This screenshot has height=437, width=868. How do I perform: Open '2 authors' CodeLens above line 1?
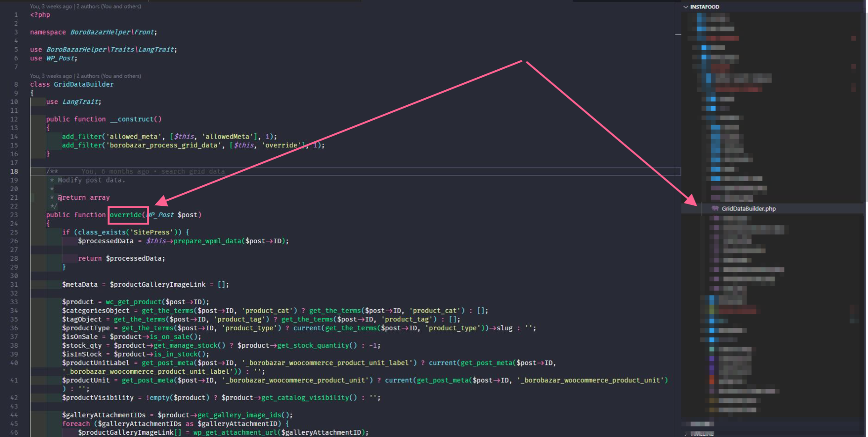click(108, 7)
